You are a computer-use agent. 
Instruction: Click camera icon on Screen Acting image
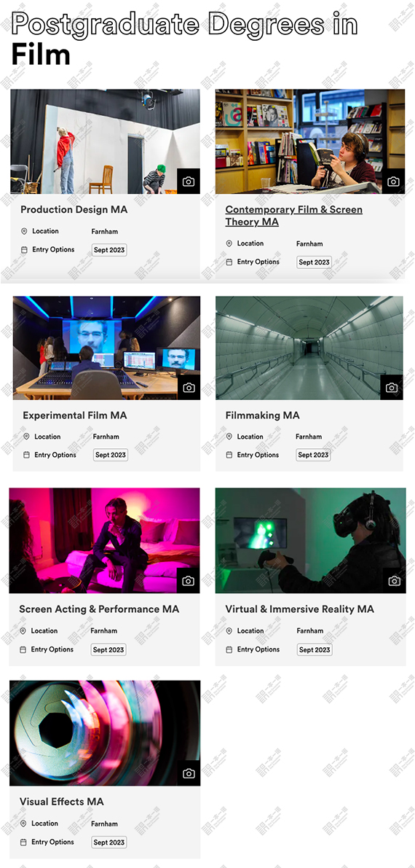point(188,581)
